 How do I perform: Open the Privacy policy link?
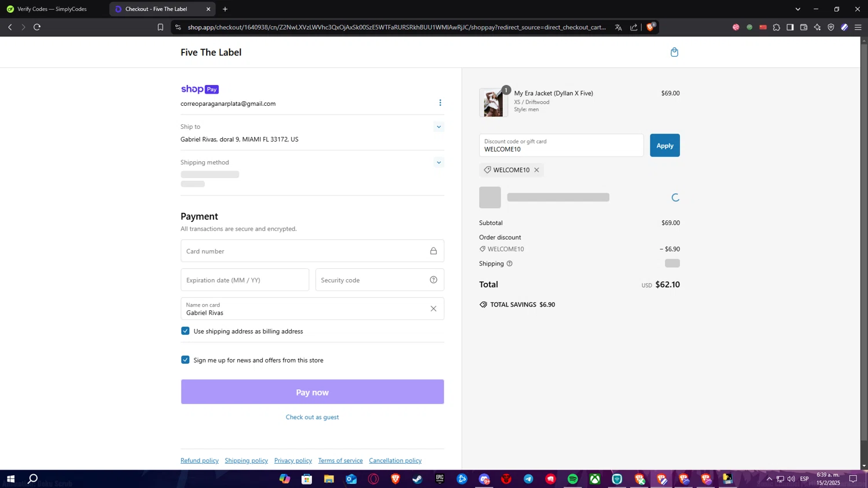click(293, 460)
